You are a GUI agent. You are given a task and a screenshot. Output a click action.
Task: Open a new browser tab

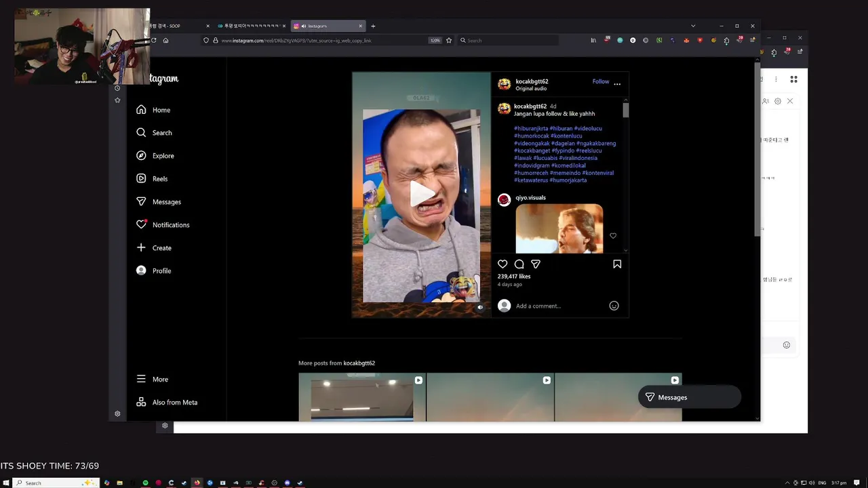(373, 26)
